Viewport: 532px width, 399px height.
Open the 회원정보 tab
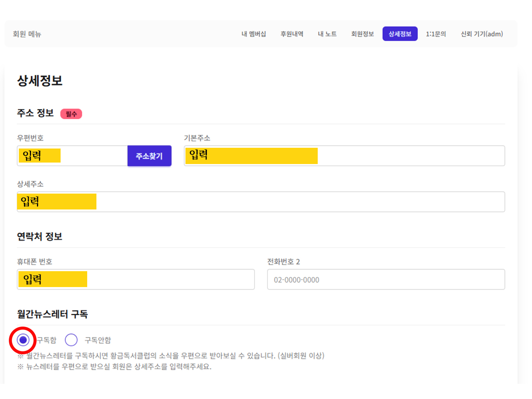tap(362, 34)
